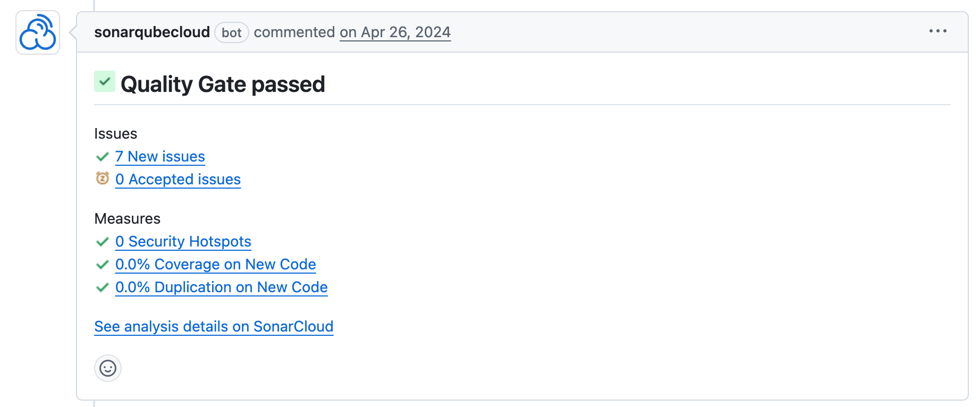
Task: Open the comment options three-dot menu
Action: click(x=937, y=31)
